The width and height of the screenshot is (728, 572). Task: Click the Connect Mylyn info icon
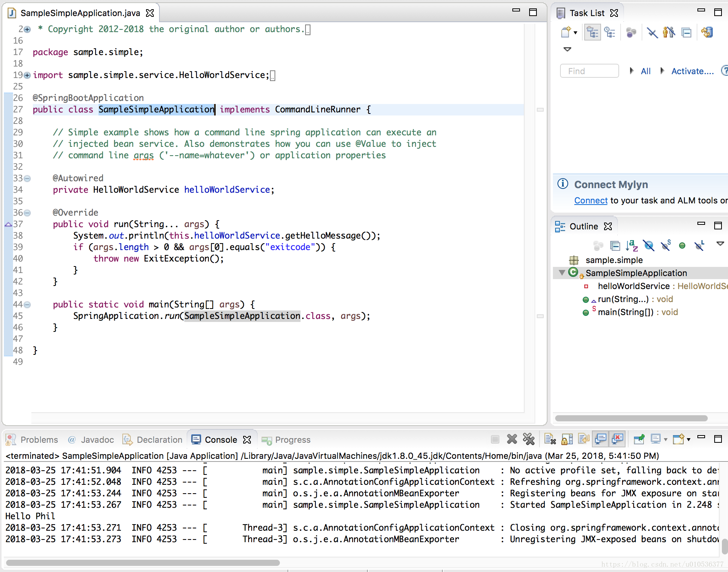point(563,184)
